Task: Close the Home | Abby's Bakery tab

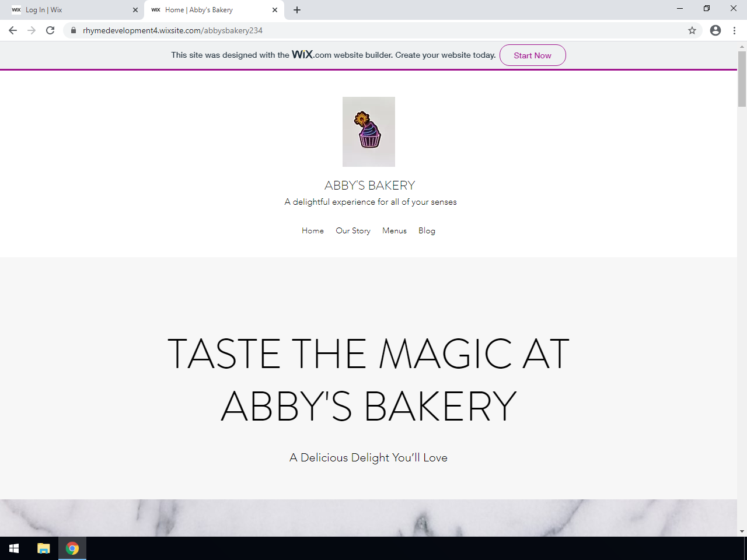Action: (x=275, y=10)
